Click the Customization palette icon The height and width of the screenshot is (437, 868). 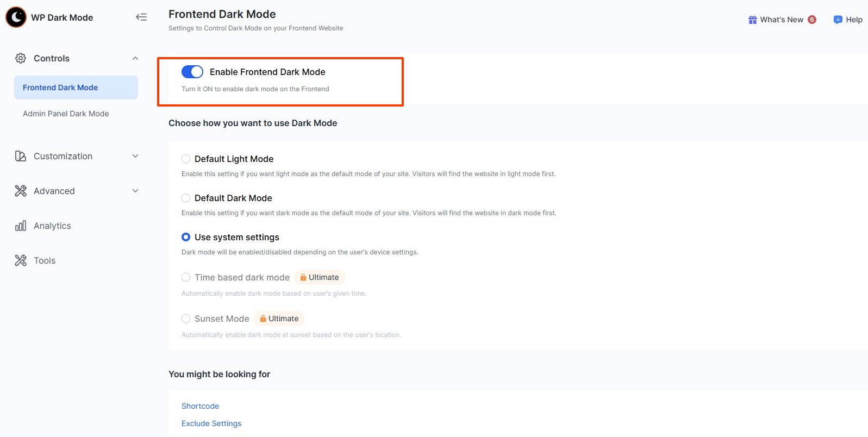tap(21, 156)
